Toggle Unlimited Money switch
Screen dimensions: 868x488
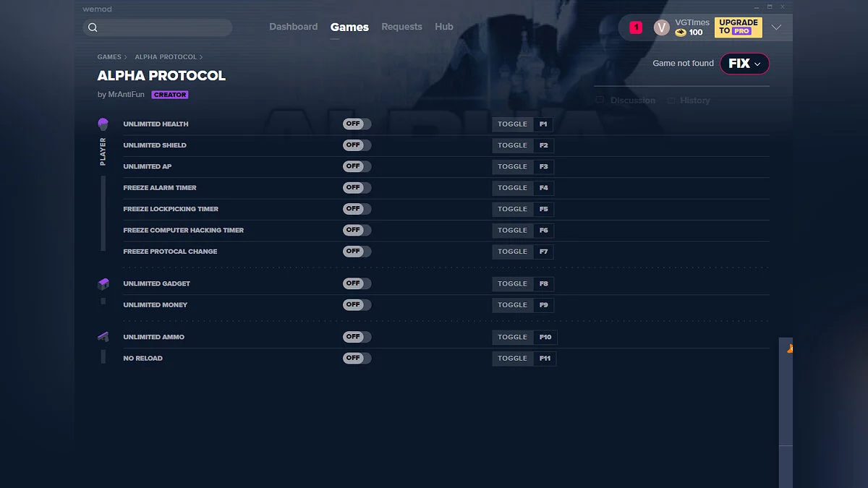(357, 305)
